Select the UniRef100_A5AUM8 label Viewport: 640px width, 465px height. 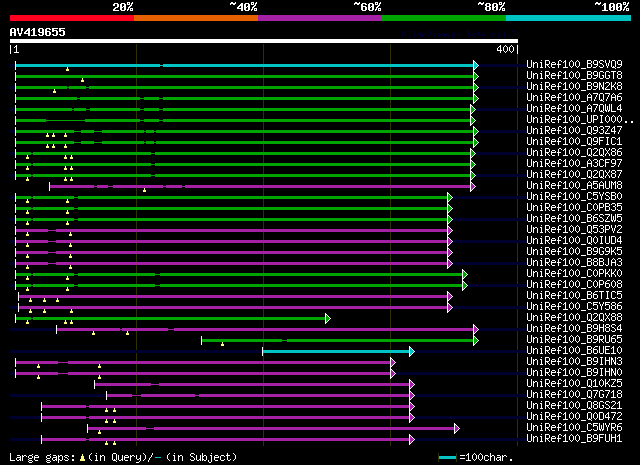tap(574, 186)
